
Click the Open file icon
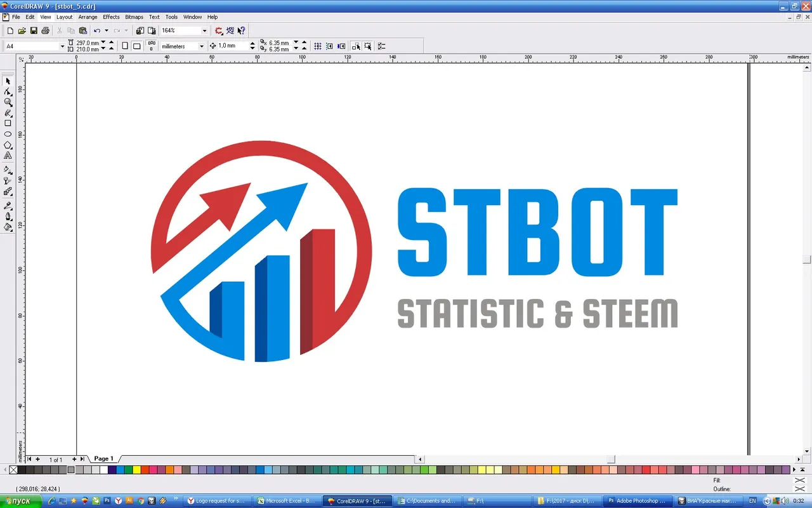pyautogui.click(x=22, y=30)
